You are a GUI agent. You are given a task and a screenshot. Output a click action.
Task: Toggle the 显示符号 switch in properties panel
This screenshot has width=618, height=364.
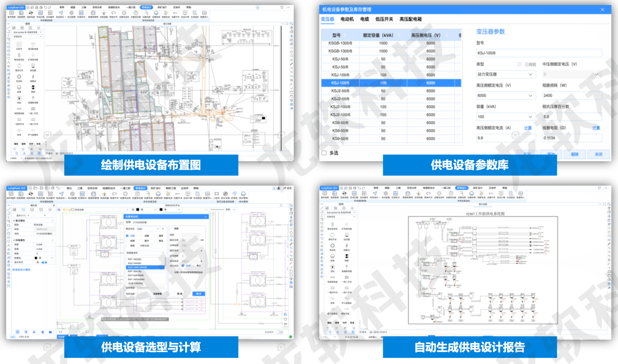coord(44,262)
